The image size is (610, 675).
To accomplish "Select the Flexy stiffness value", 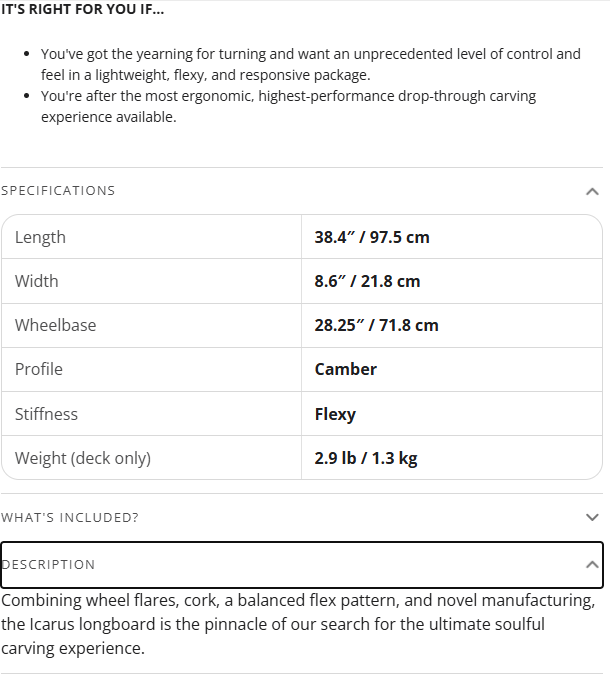I will pyautogui.click(x=335, y=414).
